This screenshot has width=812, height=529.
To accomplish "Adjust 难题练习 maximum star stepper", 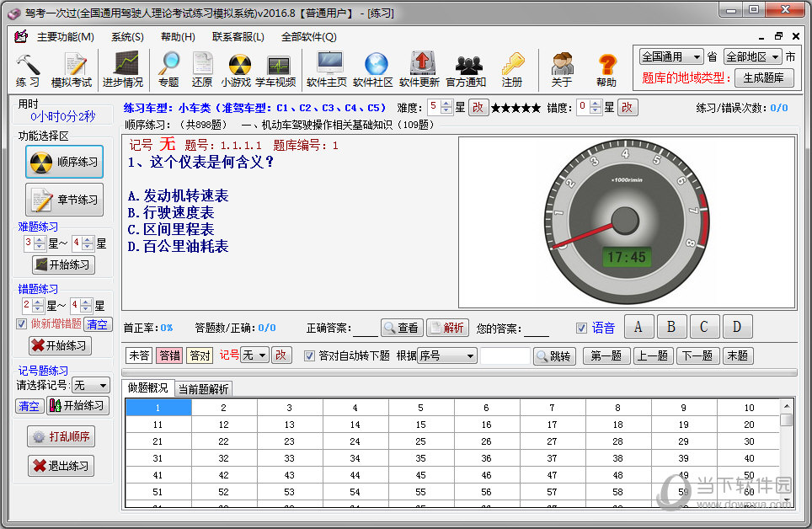I will pos(88,243).
